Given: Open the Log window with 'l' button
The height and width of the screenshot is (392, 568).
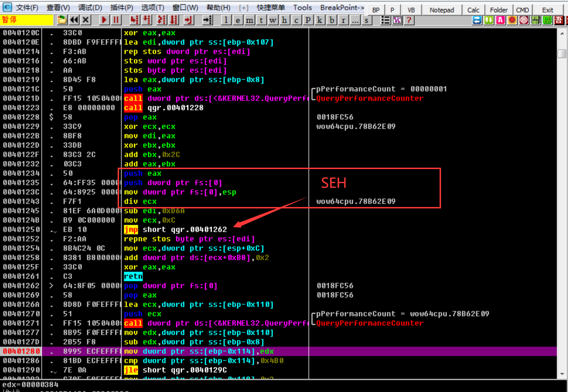Looking at the screenshot, I should 226,20.
